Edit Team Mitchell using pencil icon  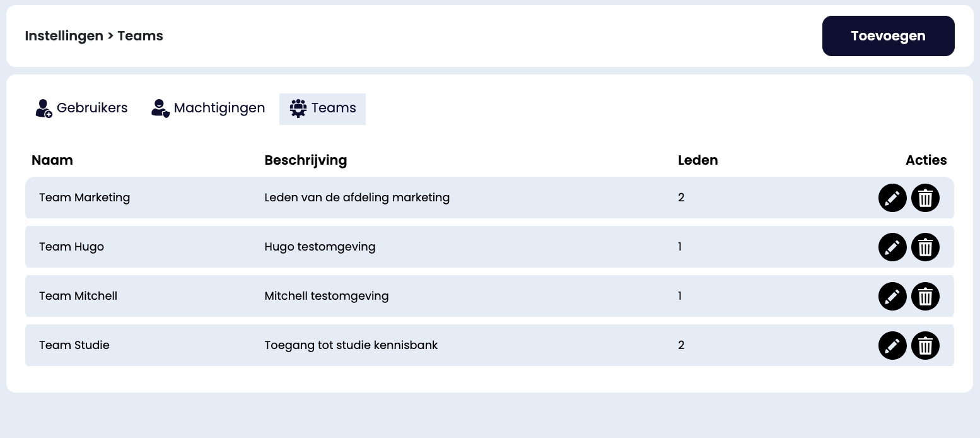click(x=892, y=297)
